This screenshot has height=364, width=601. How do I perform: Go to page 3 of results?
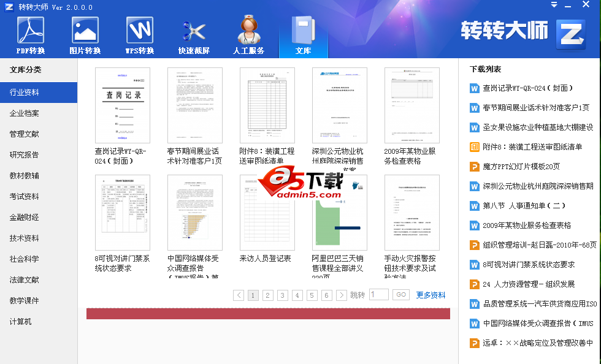tap(282, 295)
